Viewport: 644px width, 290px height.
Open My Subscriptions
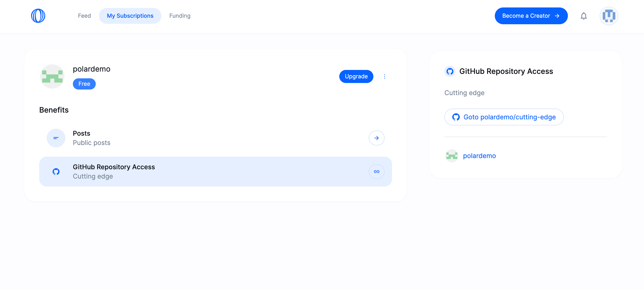pos(130,15)
